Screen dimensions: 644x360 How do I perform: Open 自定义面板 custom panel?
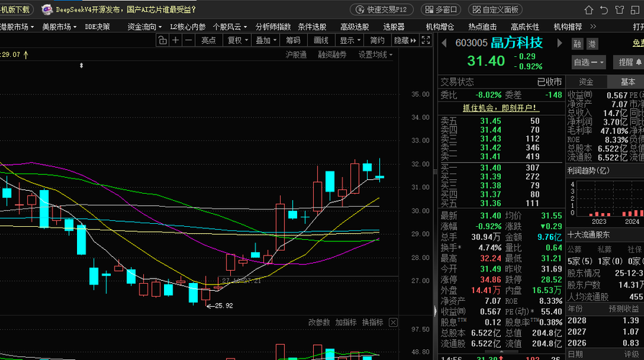point(496,9)
